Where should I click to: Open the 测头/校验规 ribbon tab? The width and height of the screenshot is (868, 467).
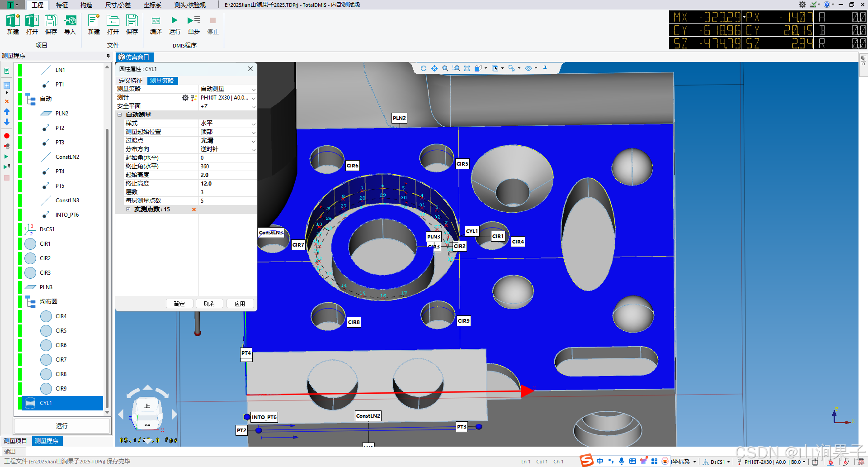click(x=190, y=5)
